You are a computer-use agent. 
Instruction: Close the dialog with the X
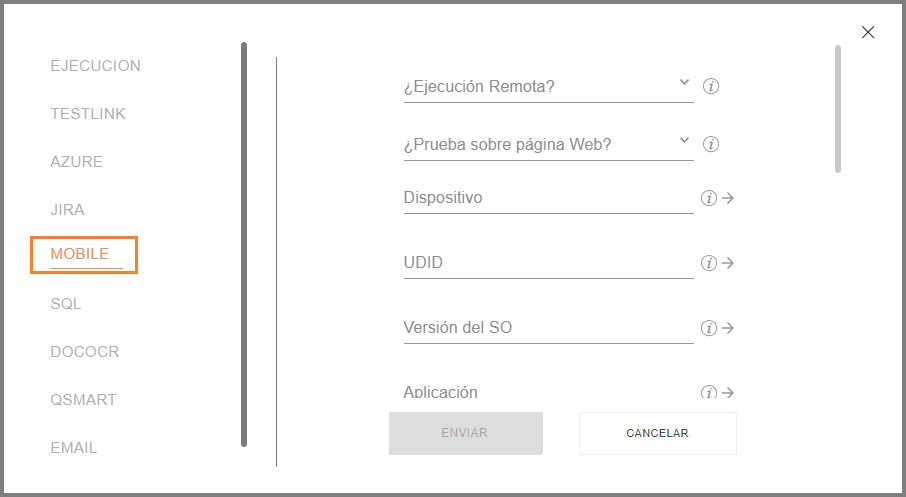[868, 32]
